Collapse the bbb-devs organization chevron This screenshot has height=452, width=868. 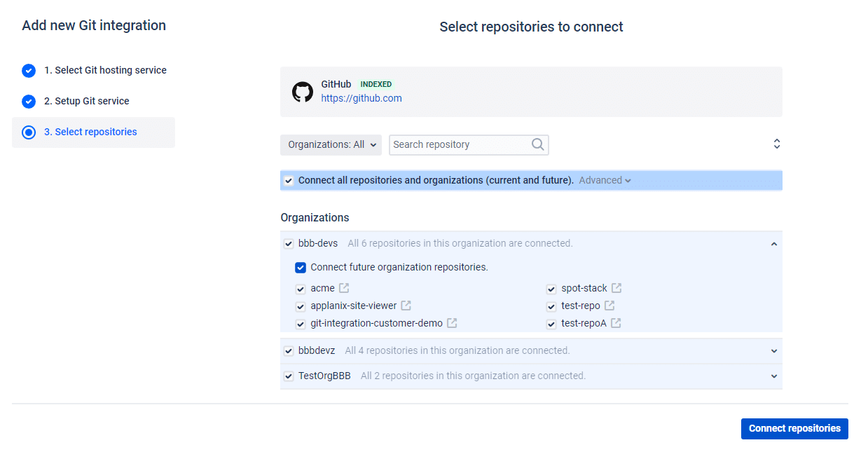click(x=774, y=244)
